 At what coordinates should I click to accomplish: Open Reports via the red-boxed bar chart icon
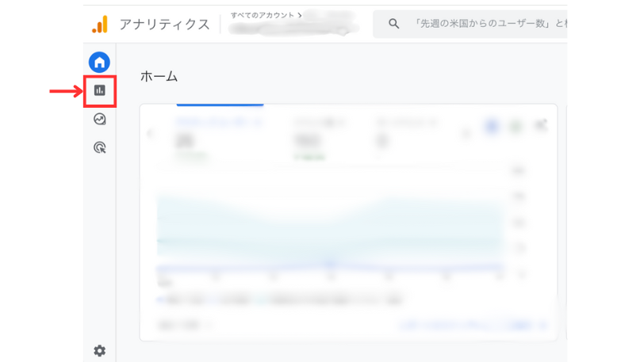click(99, 90)
